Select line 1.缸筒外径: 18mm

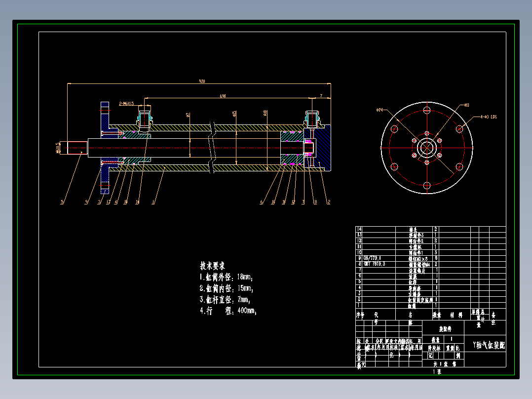227,277
